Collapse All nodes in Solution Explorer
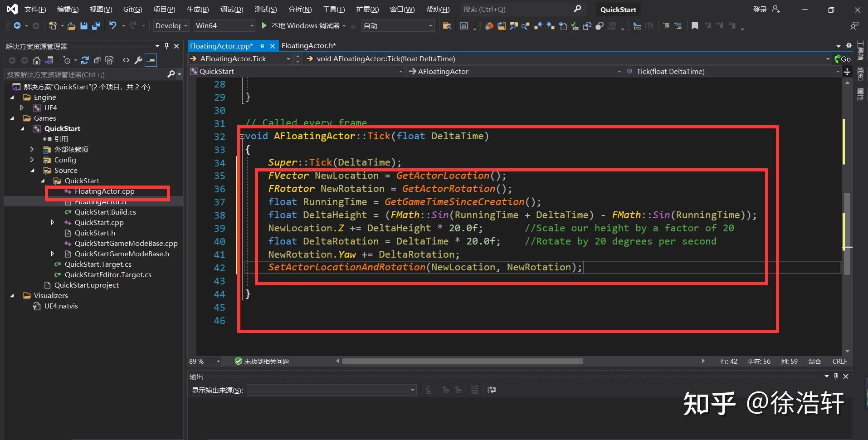Viewport: 868px width, 440px height. 97,60
